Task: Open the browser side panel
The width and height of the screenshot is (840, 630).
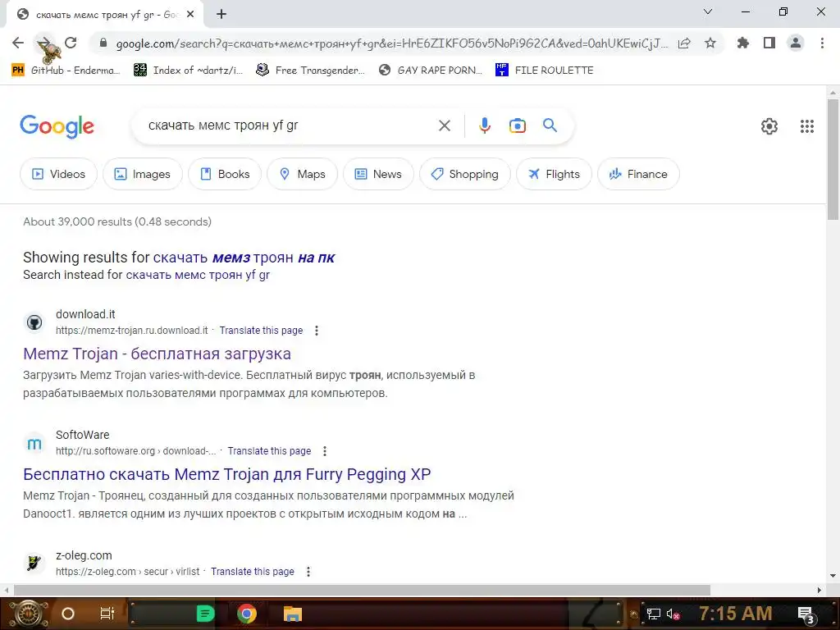Action: [769, 43]
